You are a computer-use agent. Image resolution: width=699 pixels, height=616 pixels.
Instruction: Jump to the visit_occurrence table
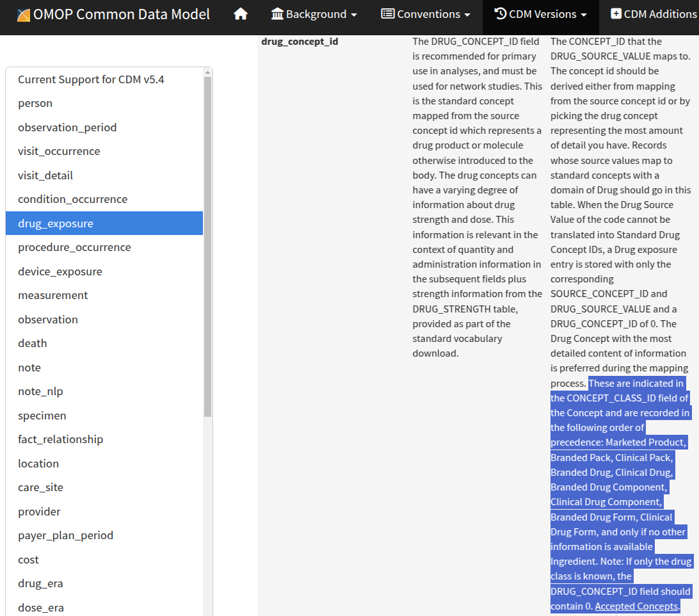pyautogui.click(x=59, y=151)
